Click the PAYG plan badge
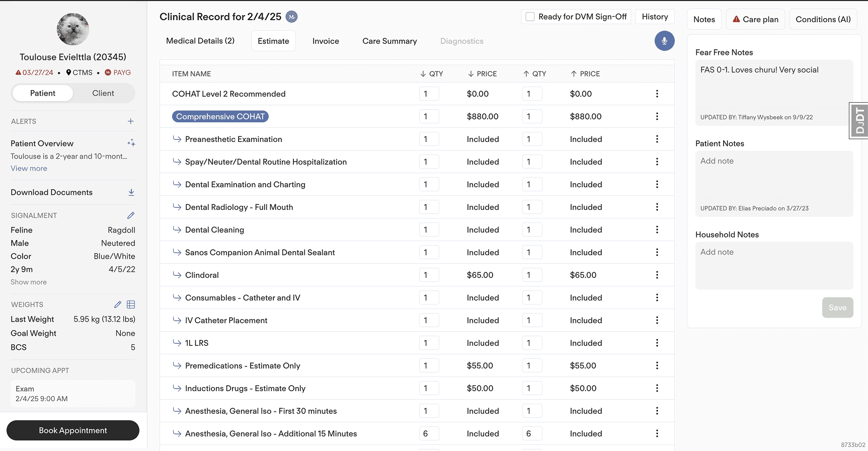The height and width of the screenshot is (451, 868). [118, 72]
